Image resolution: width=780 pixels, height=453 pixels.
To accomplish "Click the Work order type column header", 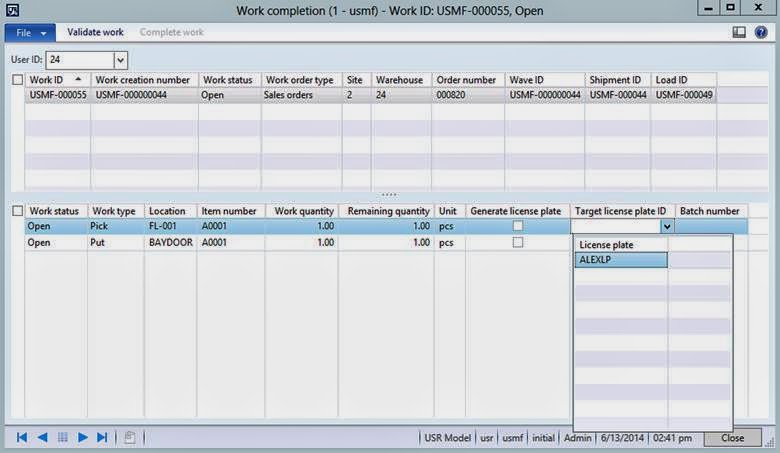I will pyautogui.click(x=302, y=80).
